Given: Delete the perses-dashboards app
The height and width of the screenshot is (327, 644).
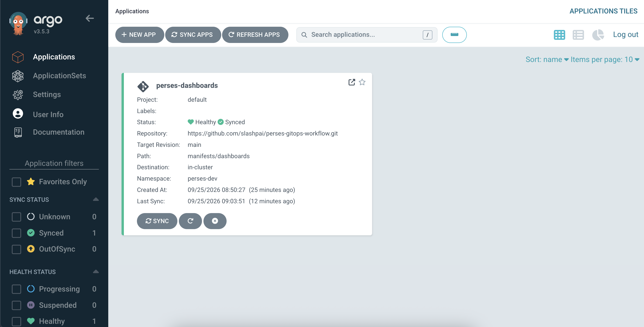Looking at the screenshot, I should (x=215, y=221).
